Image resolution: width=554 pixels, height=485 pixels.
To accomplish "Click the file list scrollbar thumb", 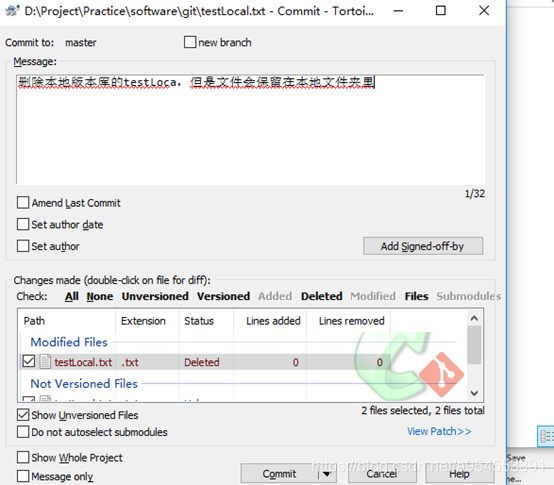I will (474, 345).
